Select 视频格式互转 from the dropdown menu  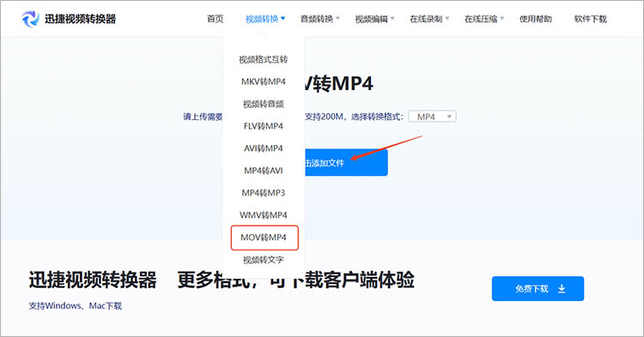point(264,59)
